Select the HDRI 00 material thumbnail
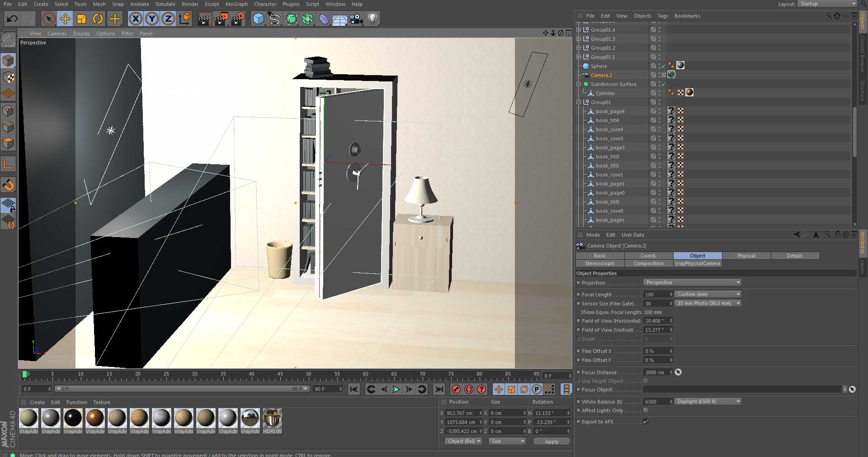 pos(272,419)
